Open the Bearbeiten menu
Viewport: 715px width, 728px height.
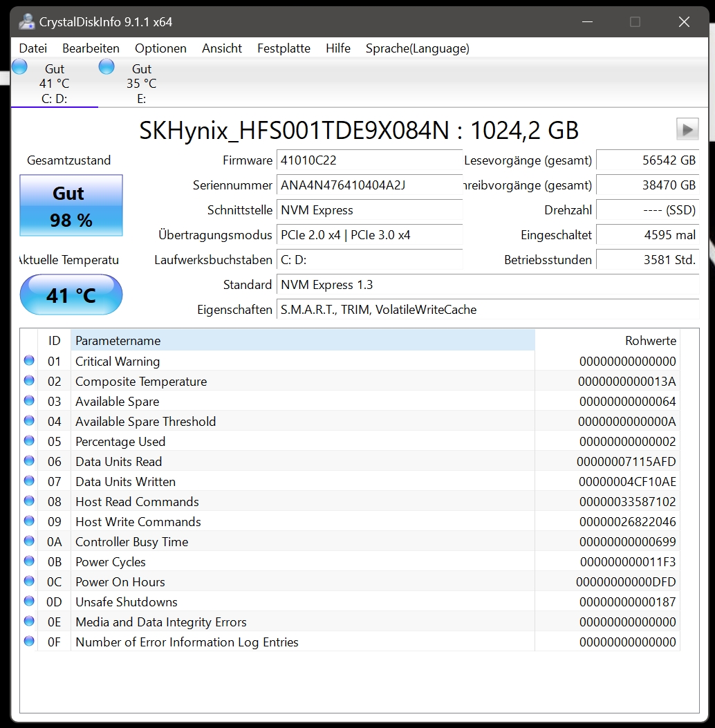(x=91, y=48)
